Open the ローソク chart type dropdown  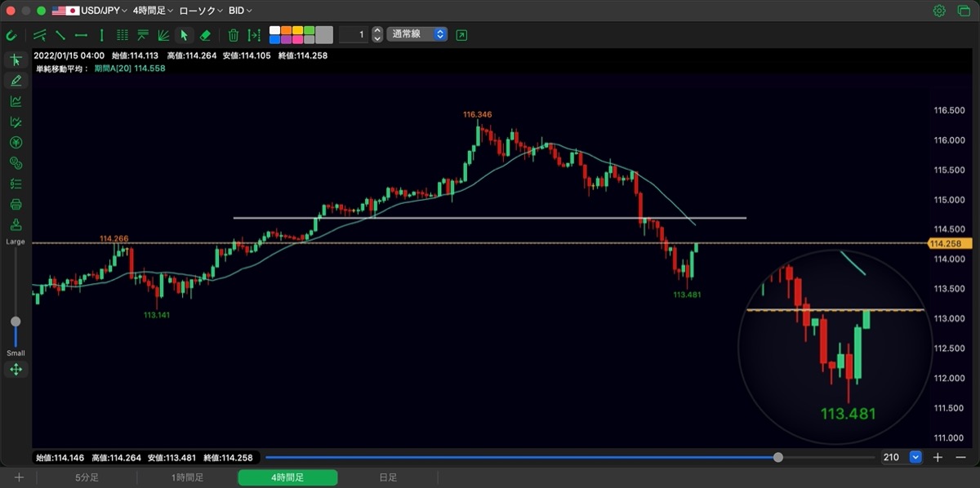(200, 11)
